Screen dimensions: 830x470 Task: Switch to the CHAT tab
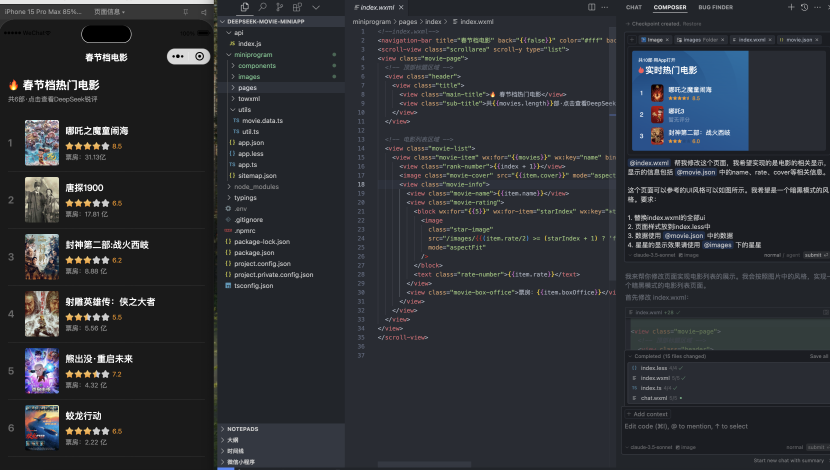pyautogui.click(x=634, y=7)
